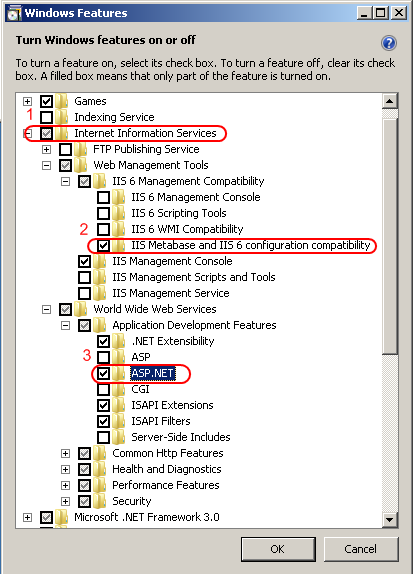Expand the Common Http Features node
Viewport: 413px width, 574px height.
coord(66,454)
